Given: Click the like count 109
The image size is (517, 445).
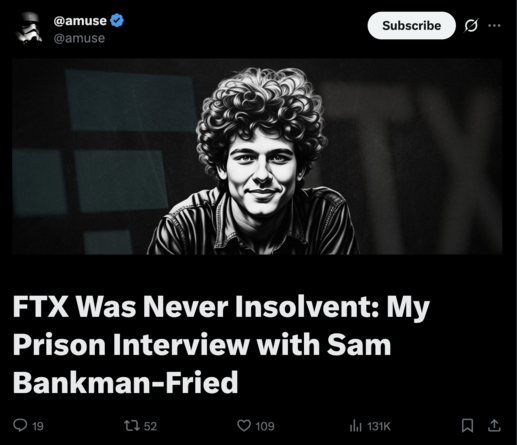Looking at the screenshot, I should tap(265, 426).
